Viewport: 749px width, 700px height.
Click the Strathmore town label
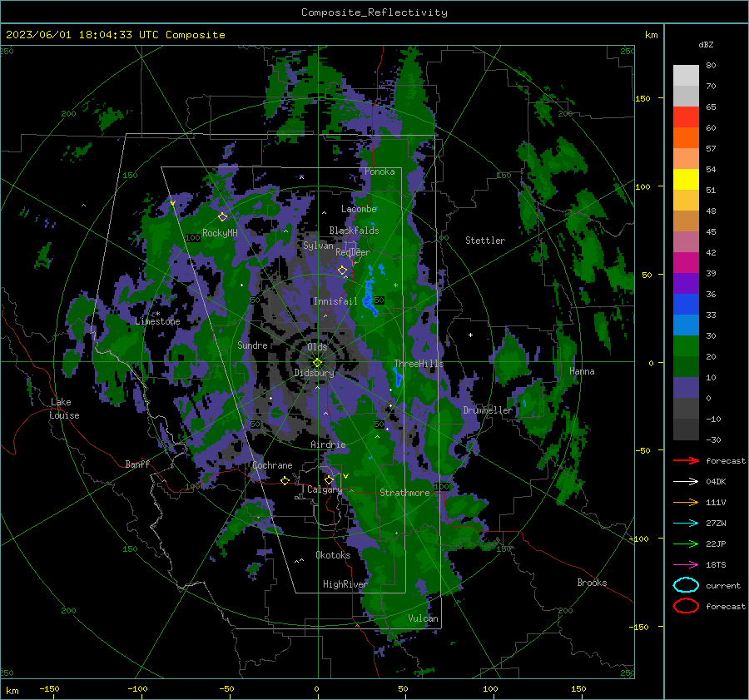coord(404,493)
